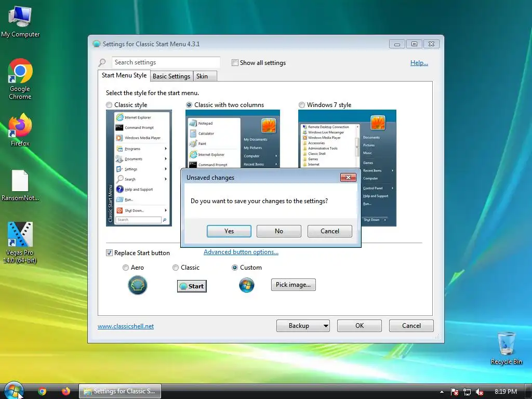
Task: Choose Aero start button radio option
Action: pyautogui.click(x=126, y=268)
